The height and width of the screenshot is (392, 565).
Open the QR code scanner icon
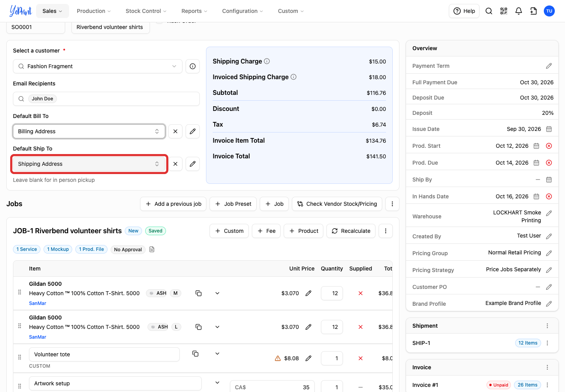504,11
